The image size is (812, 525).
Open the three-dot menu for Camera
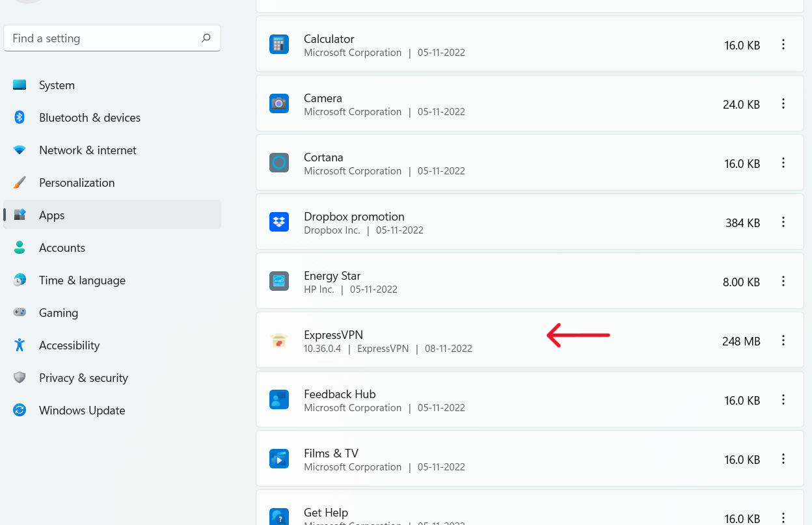click(783, 104)
